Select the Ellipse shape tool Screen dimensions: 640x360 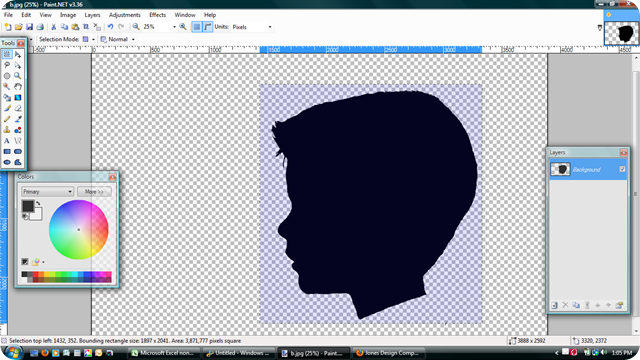pos(7,162)
